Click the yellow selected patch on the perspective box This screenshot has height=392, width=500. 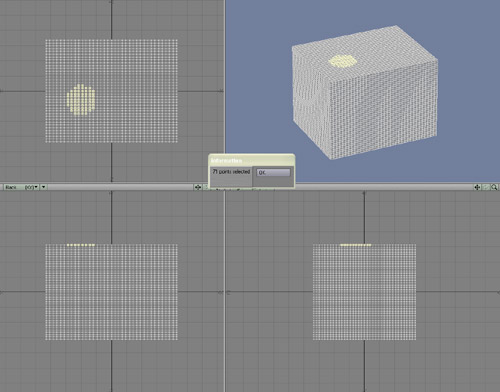tap(343, 61)
